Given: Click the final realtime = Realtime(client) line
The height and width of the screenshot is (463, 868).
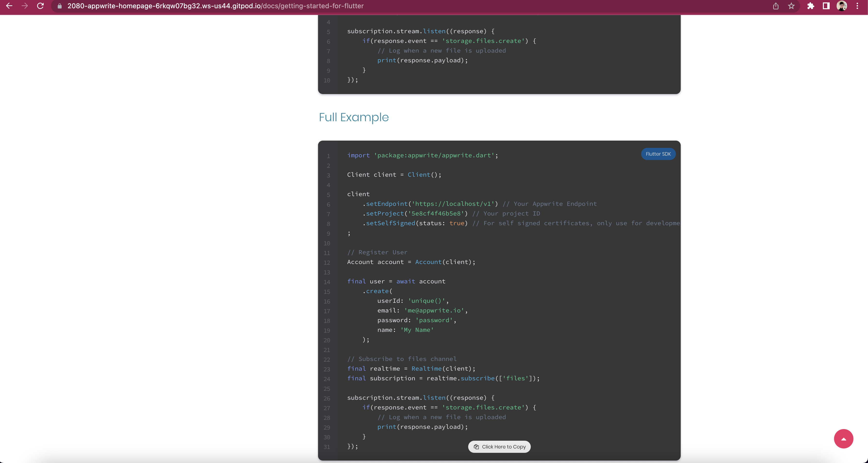Looking at the screenshot, I should point(411,369).
